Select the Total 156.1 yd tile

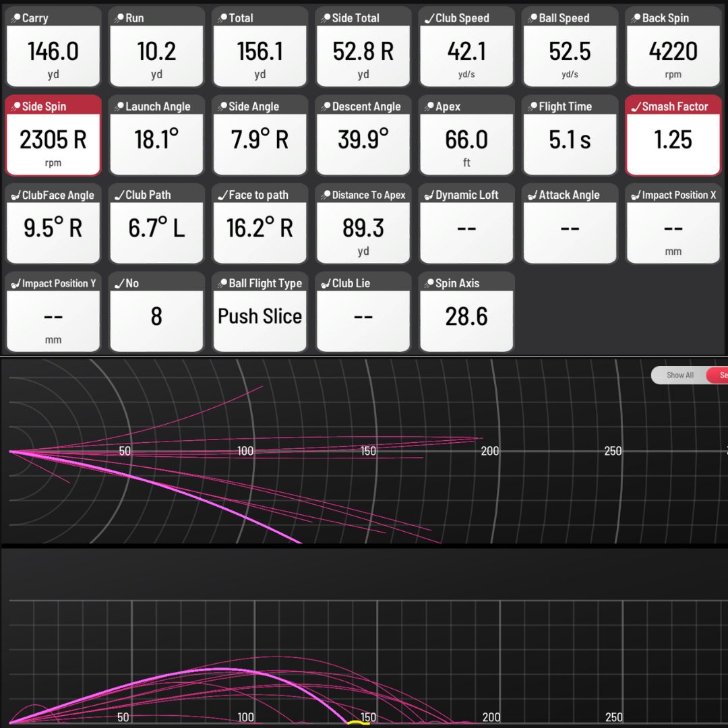[x=260, y=47]
